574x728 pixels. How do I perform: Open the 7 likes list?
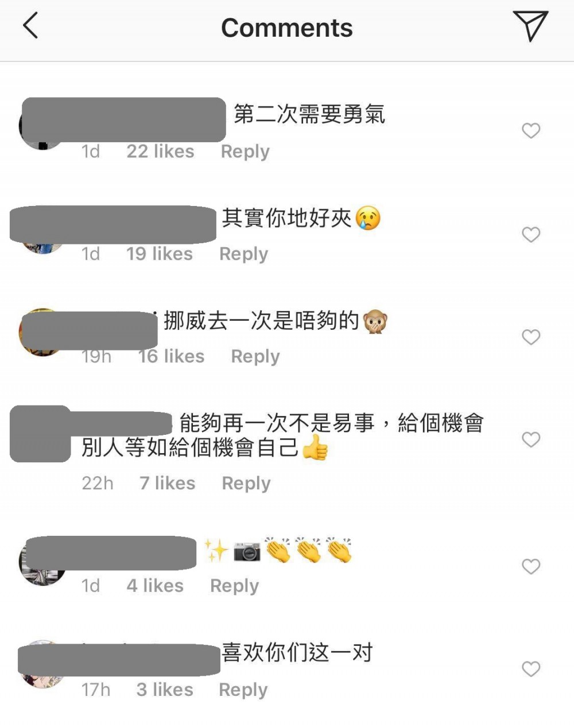pos(168,483)
